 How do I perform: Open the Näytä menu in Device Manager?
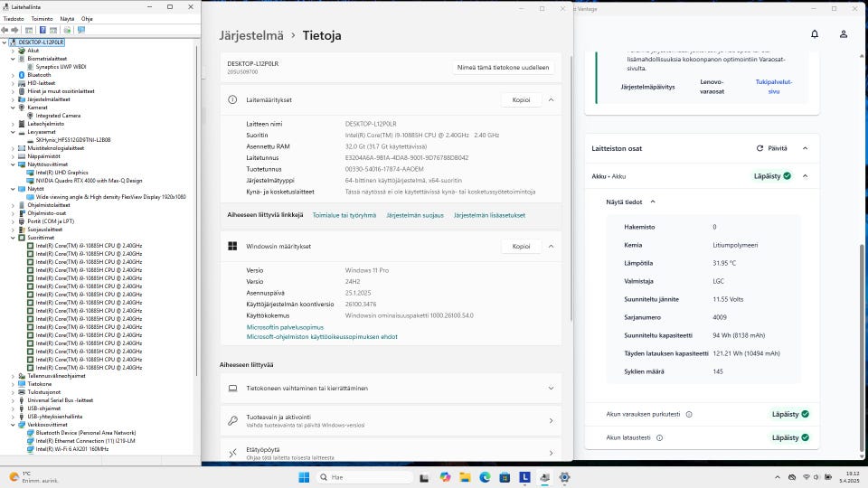(67, 18)
